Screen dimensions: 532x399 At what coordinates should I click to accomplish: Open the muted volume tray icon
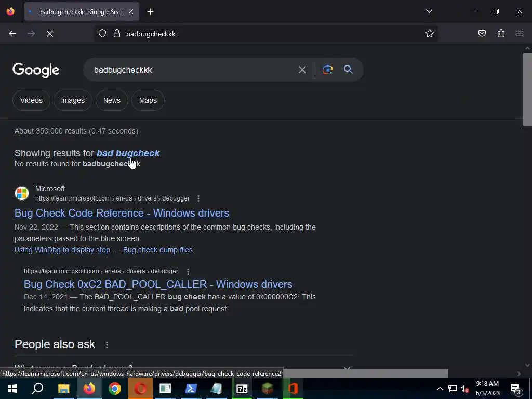[x=464, y=389]
